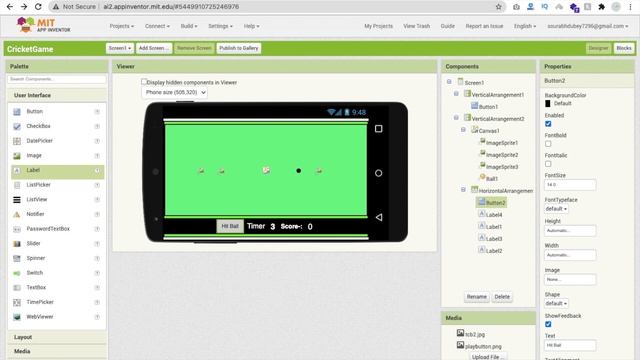The width and height of the screenshot is (640, 360).
Task: Toggle the ShowFeedback checkbox
Action: tap(548, 324)
